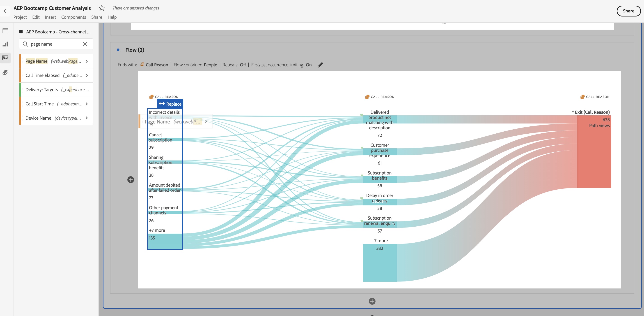Clear the component search with X
644x316 pixels.
point(85,44)
